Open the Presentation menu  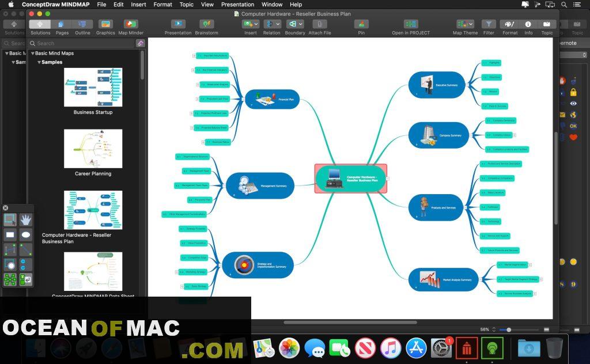237,5
